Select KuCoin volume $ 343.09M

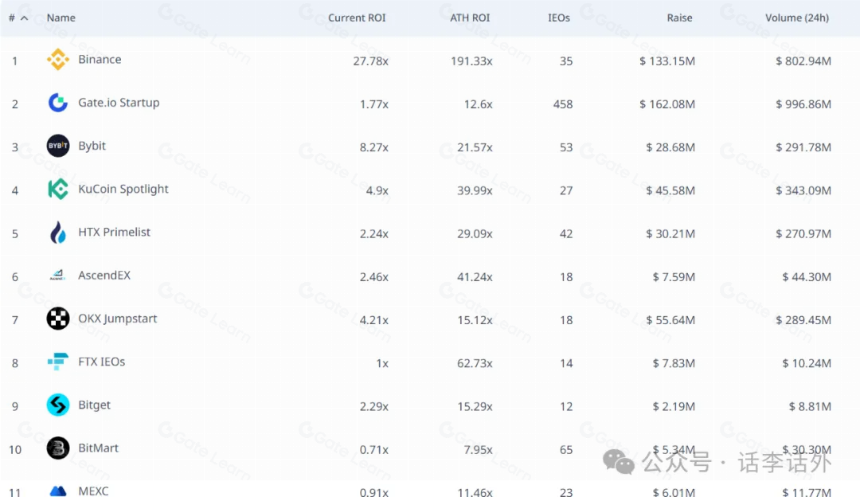click(803, 190)
